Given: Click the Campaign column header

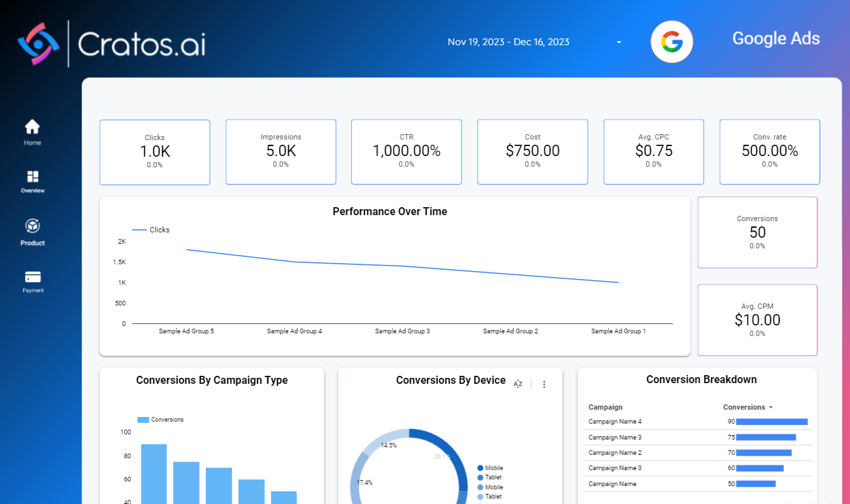Looking at the screenshot, I should 606,407.
